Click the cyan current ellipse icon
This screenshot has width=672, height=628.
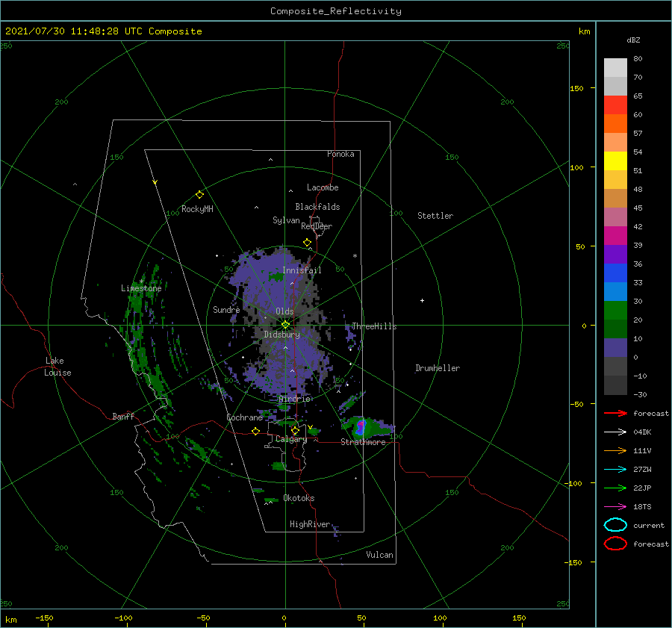tap(615, 525)
